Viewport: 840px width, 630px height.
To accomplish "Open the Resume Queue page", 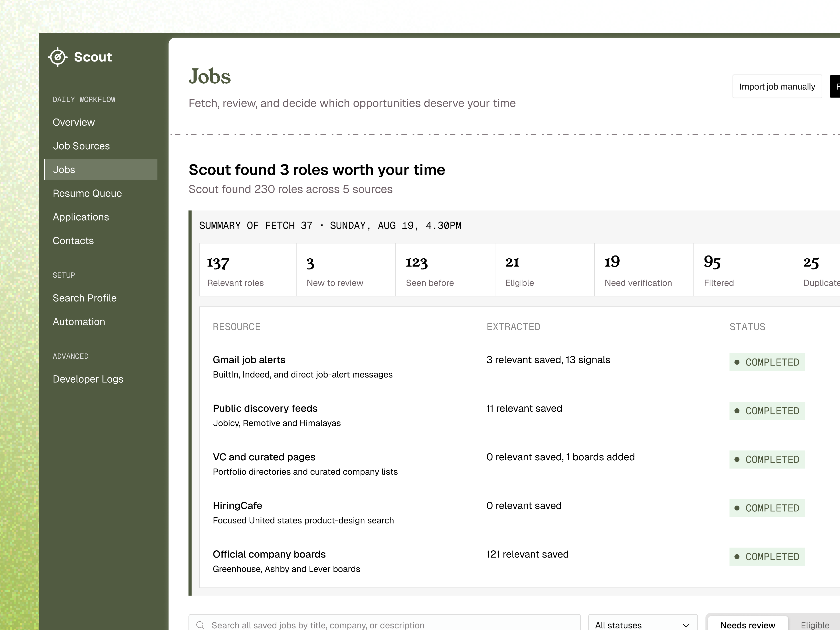I will 87,193.
